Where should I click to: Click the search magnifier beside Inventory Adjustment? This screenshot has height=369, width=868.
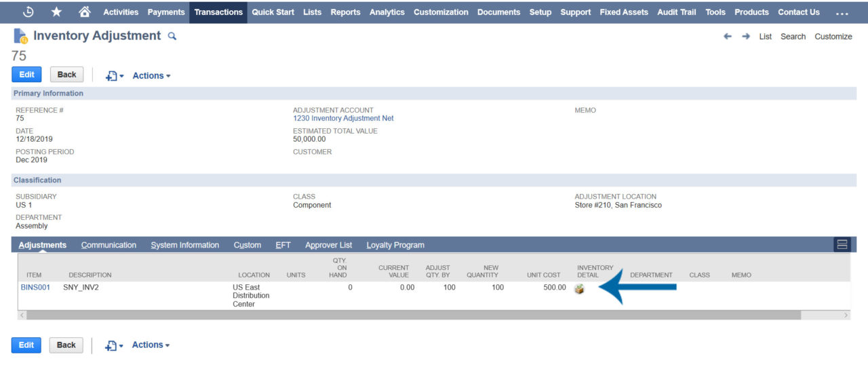172,36
